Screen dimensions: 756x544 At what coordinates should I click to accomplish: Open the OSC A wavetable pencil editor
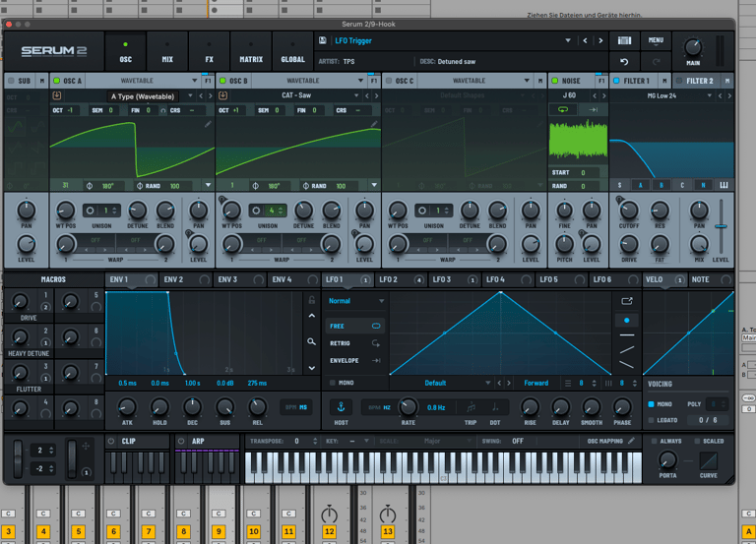pyautogui.click(x=208, y=124)
